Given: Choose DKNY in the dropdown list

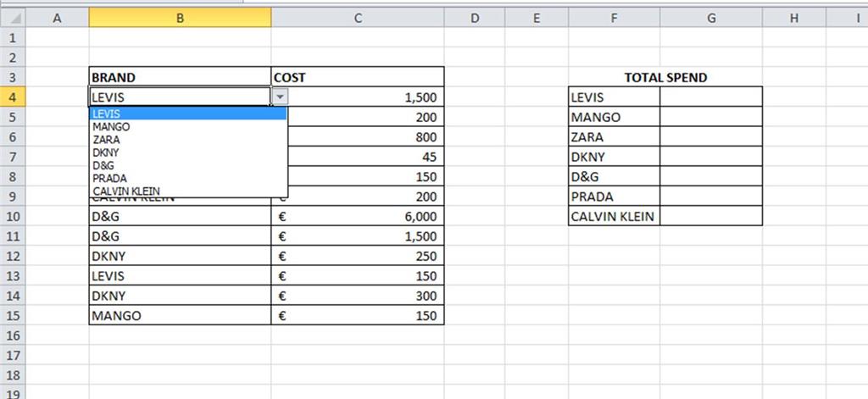Looking at the screenshot, I should 187,152.
